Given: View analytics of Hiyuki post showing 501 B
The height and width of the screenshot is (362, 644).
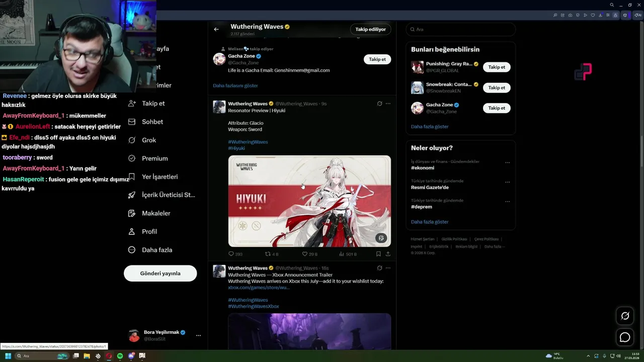Looking at the screenshot, I should (348, 254).
